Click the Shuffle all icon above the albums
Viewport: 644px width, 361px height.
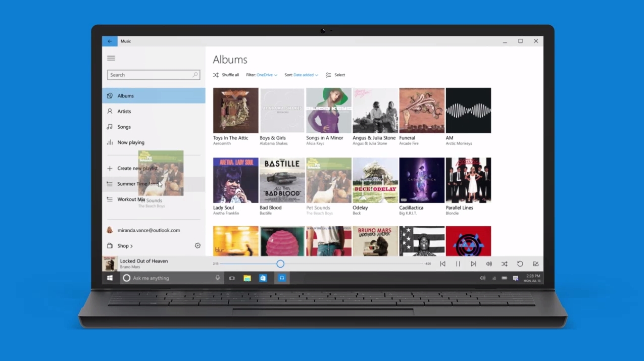(x=216, y=75)
